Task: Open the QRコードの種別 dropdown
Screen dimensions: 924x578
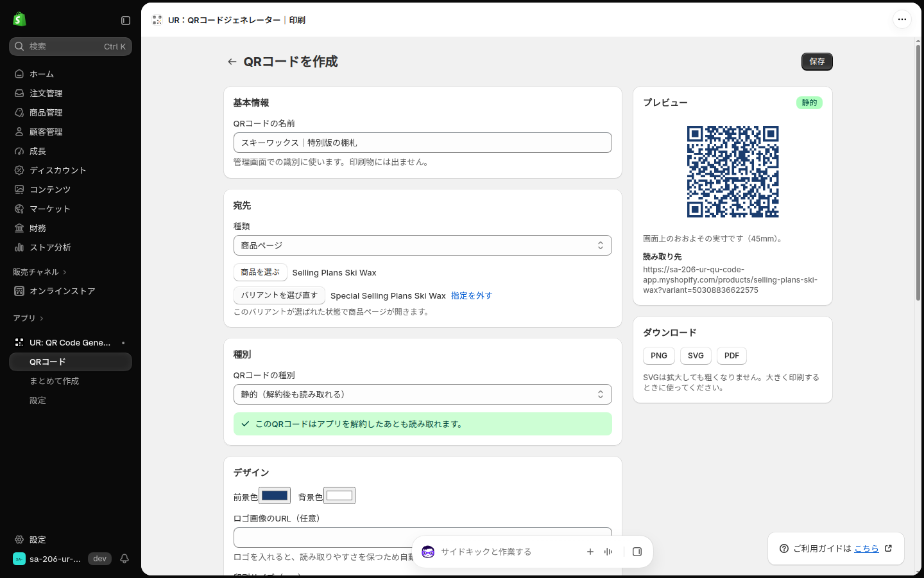Action: (x=422, y=394)
